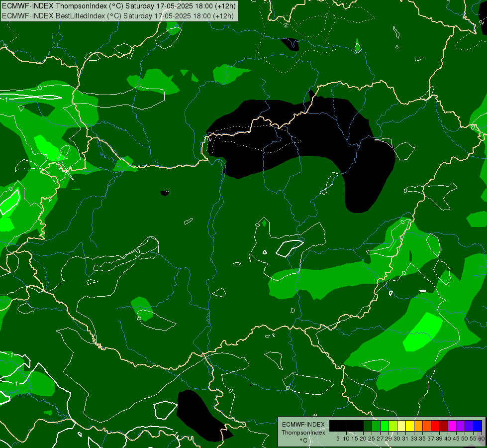The height and width of the screenshot is (448, 487).
Task: Click the legend value 35
Action: tap(422, 439)
